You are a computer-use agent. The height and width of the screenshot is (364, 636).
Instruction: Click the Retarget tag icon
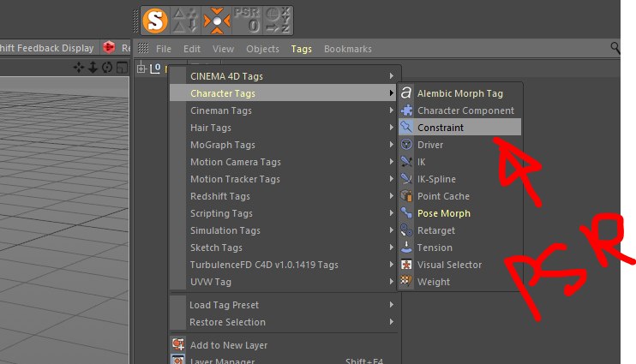(406, 230)
